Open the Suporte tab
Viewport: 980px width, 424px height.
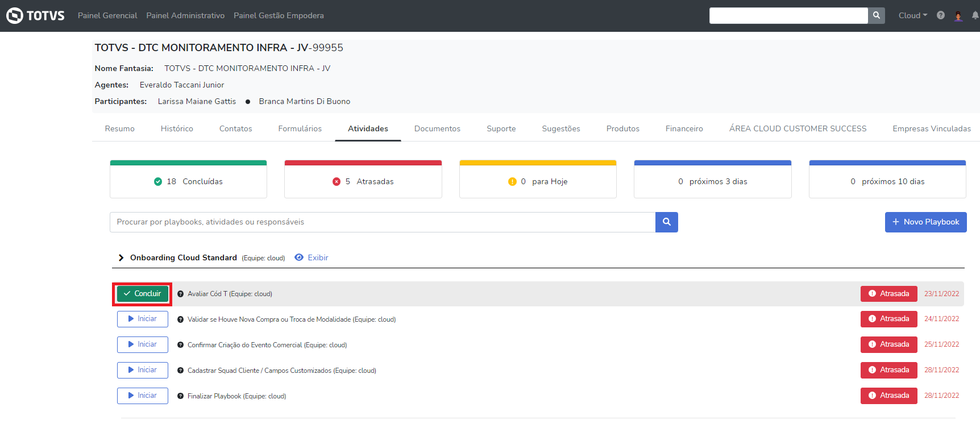tap(501, 128)
